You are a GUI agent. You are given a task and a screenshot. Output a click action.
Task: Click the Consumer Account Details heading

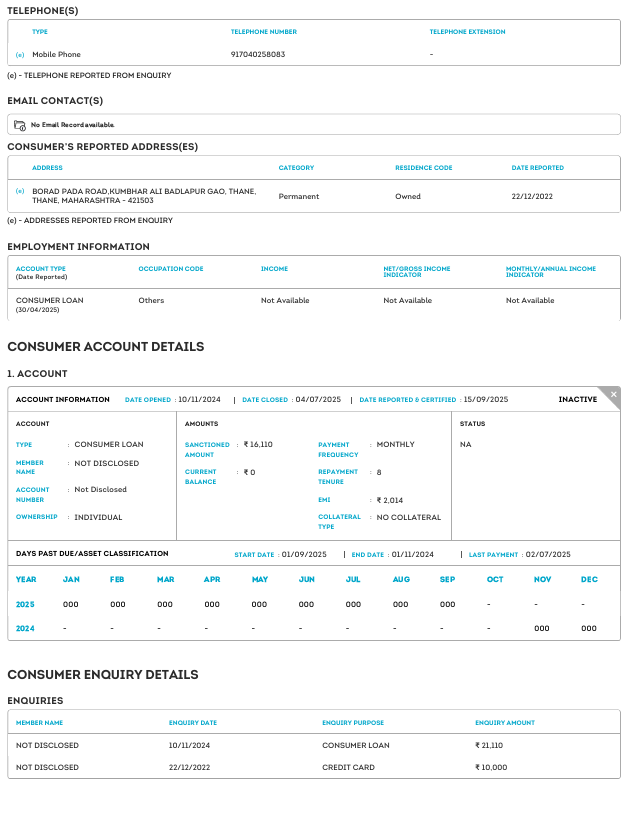pos(106,346)
